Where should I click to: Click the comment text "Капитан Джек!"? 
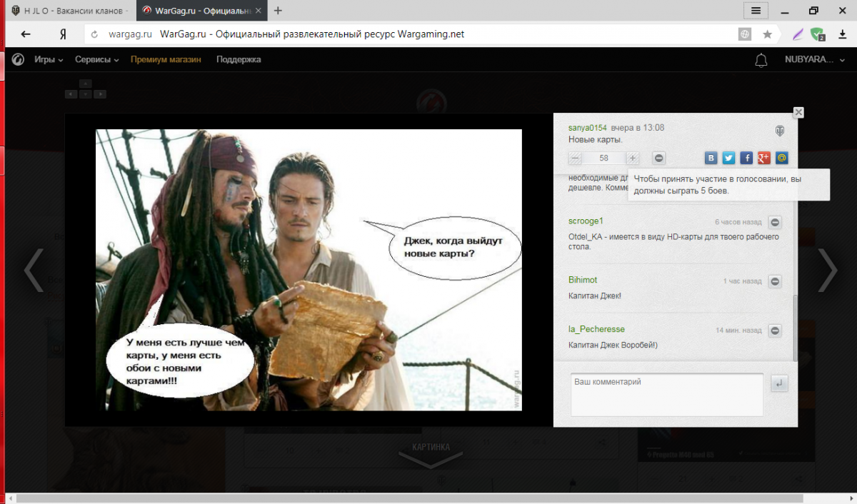(595, 296)
